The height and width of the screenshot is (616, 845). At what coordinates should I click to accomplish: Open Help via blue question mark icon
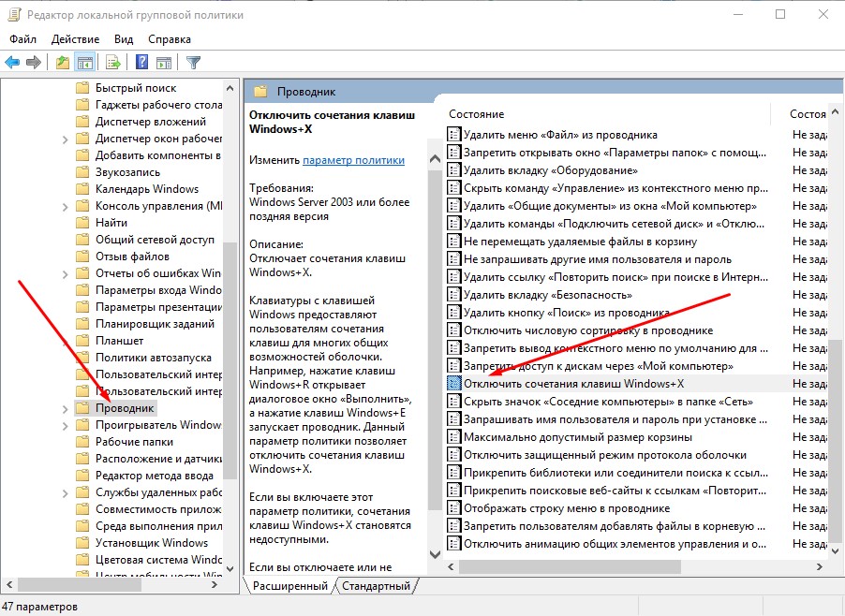coord(141,63)
